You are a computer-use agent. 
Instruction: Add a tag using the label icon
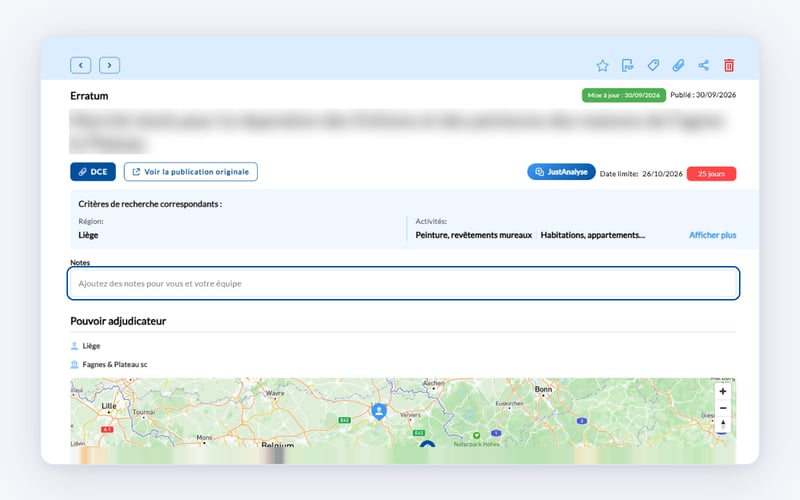click(653, 65)
